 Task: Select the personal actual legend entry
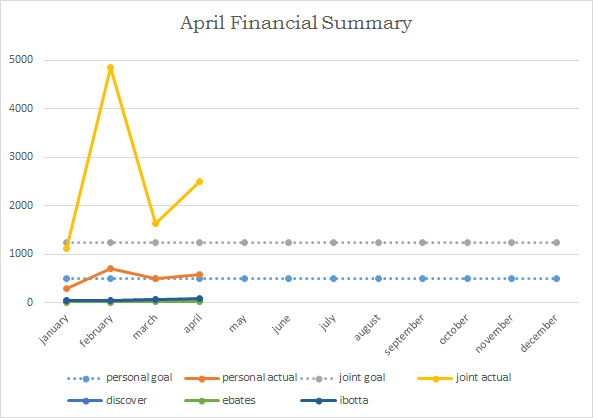[241, 378]
